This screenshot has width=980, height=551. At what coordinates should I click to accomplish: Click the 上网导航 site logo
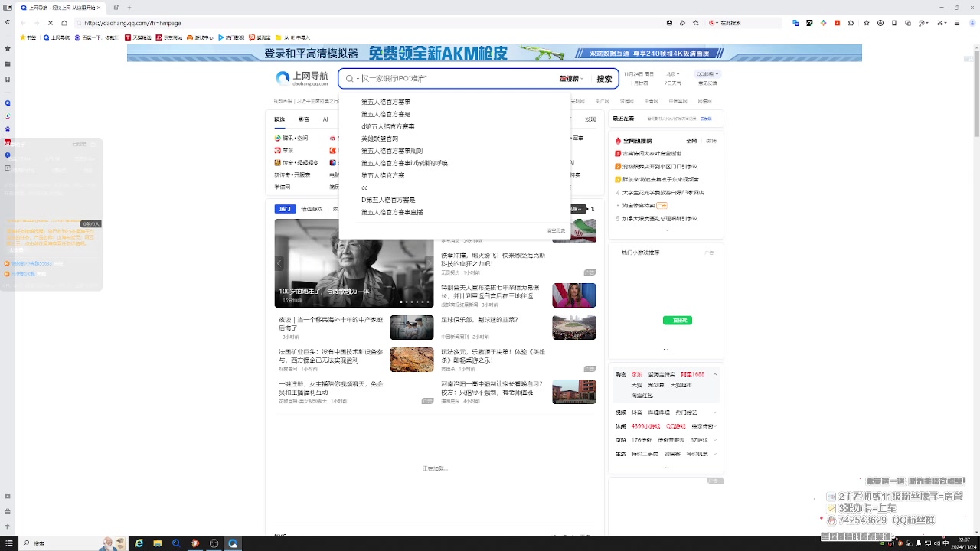302,78
